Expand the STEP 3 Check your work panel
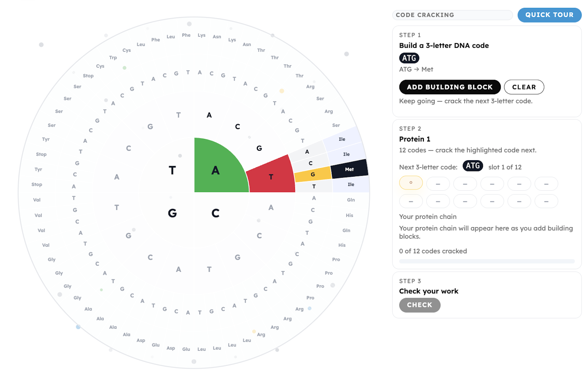The image size is (588, 381). (410, 281)
